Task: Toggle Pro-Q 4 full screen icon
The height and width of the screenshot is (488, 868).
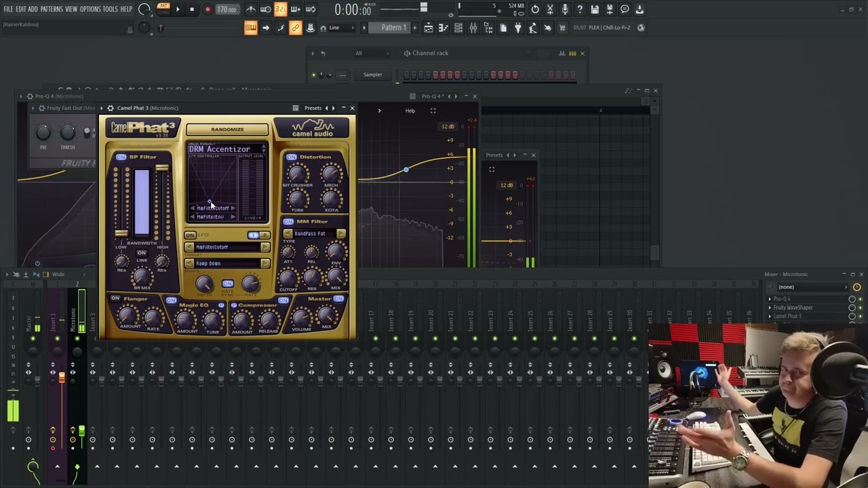Action: pos(433,111)
